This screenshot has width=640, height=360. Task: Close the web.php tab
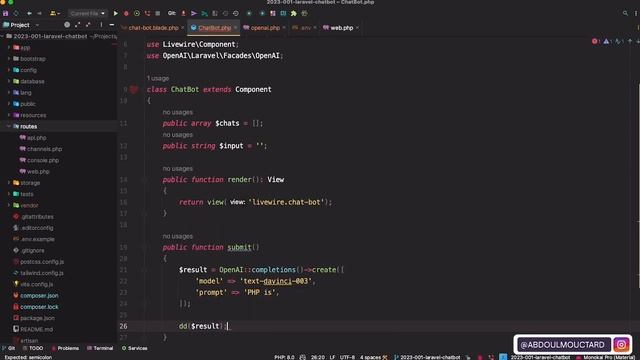coord(358,28)
